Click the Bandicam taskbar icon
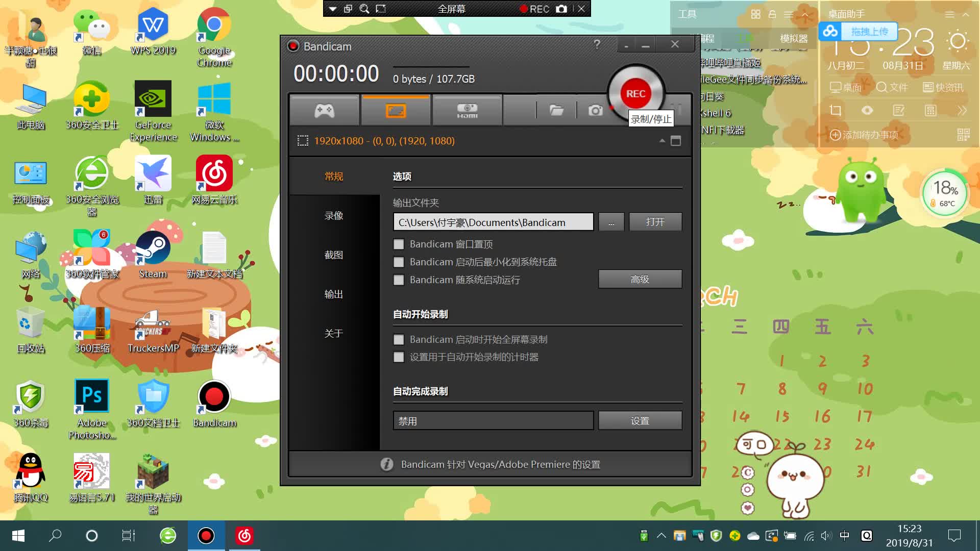The height and width of the screenshot is (551, 980). click(206, 536)
